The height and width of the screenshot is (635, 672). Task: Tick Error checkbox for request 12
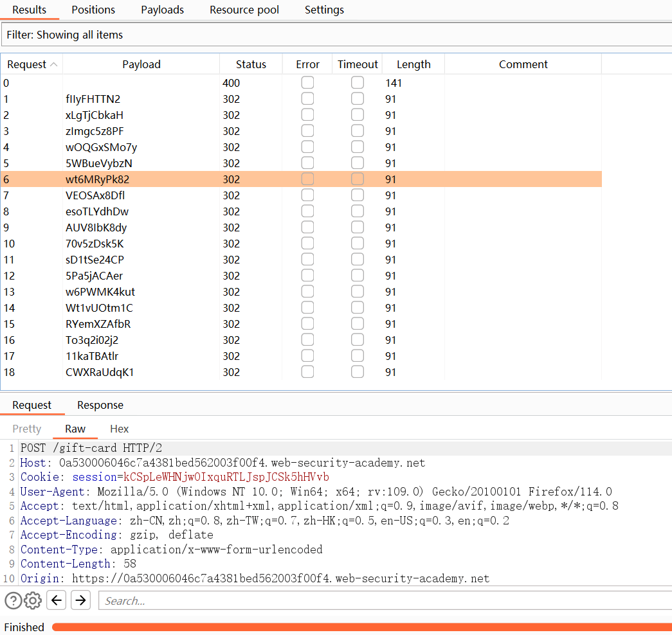pos(308,276)
